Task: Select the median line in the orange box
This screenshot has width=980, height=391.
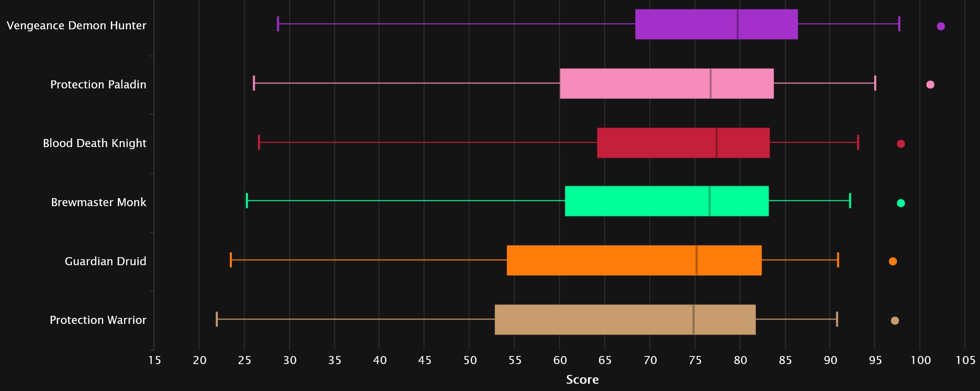Action: [x=697, y=260]
